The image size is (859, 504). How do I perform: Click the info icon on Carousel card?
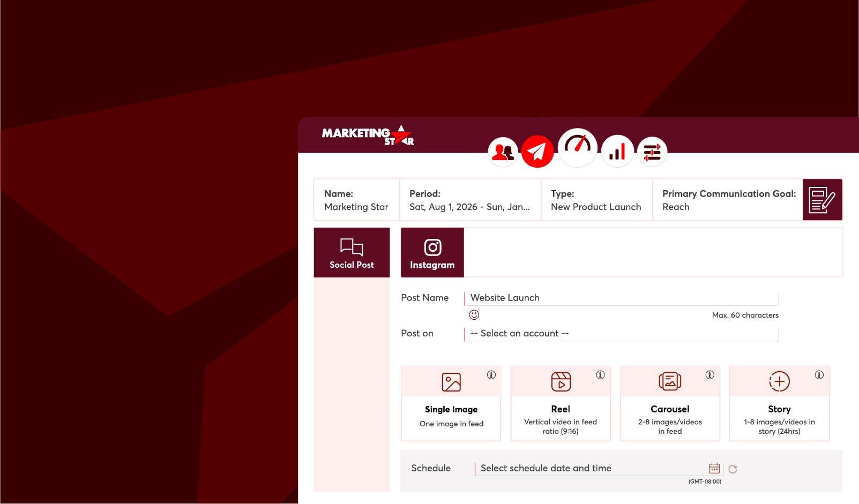(710, 375)
